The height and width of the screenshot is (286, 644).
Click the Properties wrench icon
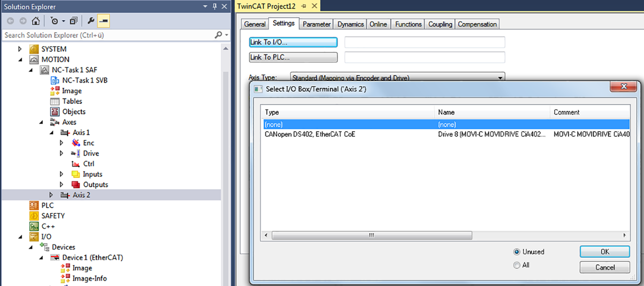point(91,21)
